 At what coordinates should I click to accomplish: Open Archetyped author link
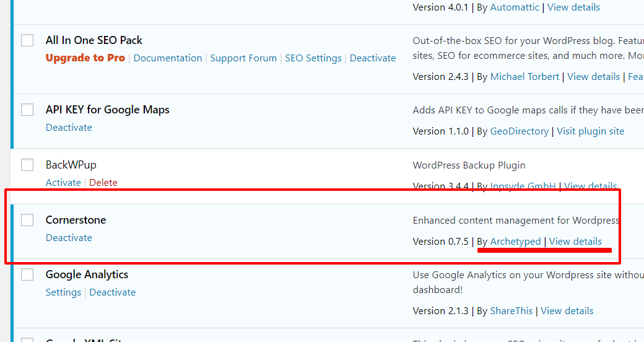click(515, 242)
